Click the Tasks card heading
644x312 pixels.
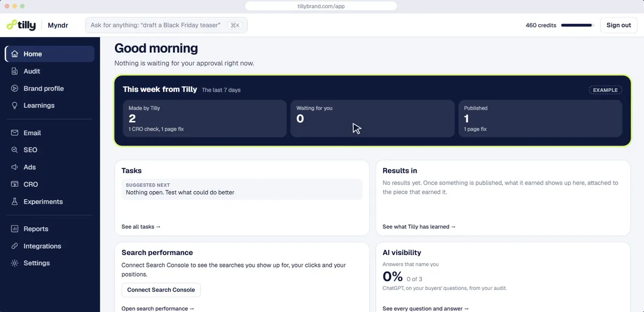tap(131, 171)
